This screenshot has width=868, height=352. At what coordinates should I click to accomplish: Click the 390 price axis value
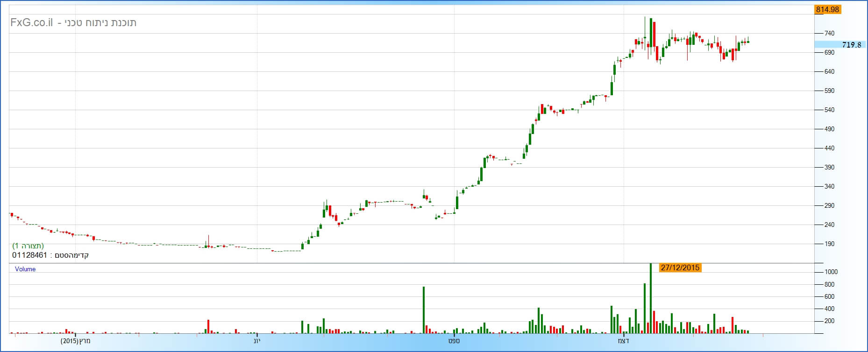(x=829, y=168)
